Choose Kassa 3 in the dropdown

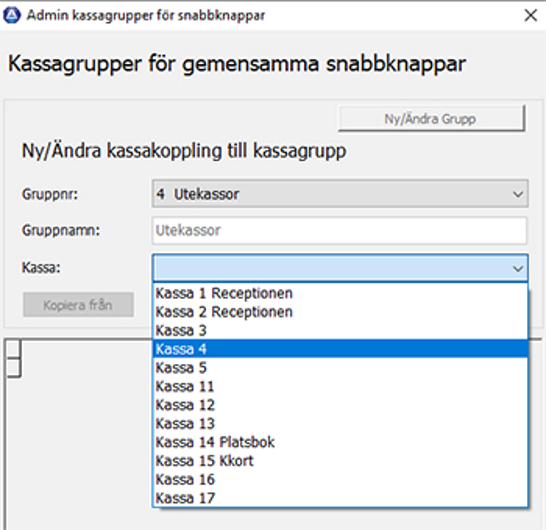click(x=340, y=330)
